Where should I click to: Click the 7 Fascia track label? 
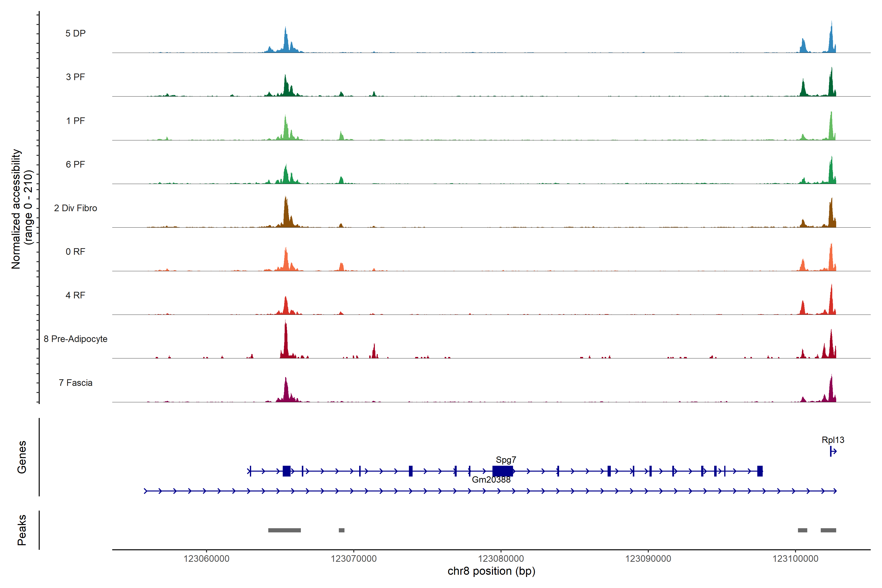tap(75, 382)
